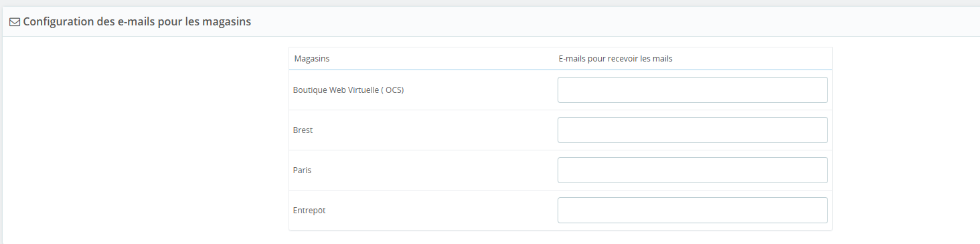Focus the e-mail input for Brest
Image resolution: width=980 pixels, height=244 pixels.
[693, 130]
